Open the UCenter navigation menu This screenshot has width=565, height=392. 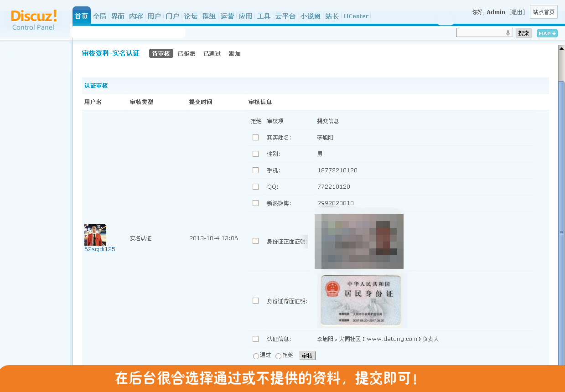point(356,16)
